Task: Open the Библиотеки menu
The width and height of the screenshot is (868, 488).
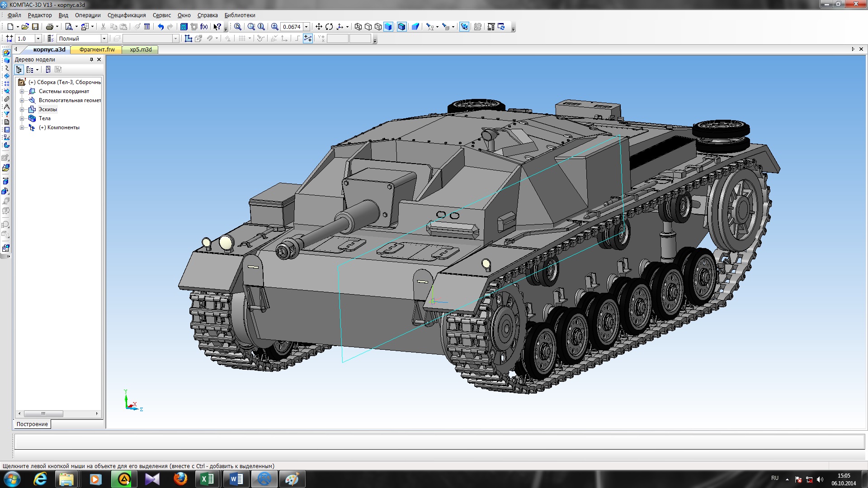Action: coord(240,15)
